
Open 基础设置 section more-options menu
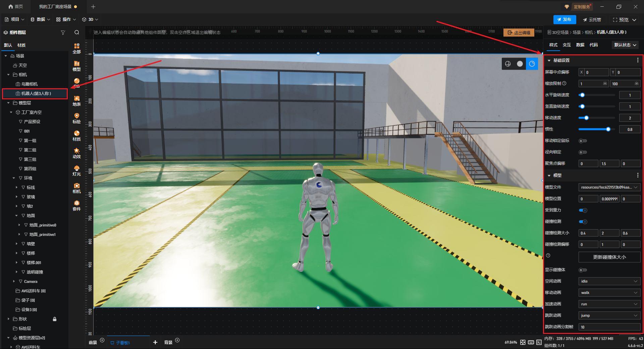[638, 60]
